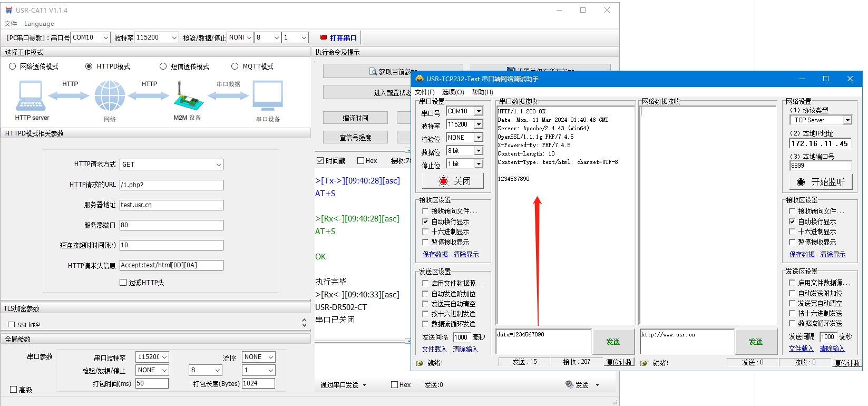The image size is (868, 406).
Task: Select the MQTT模式 radio button
Action: click(235, 66)
